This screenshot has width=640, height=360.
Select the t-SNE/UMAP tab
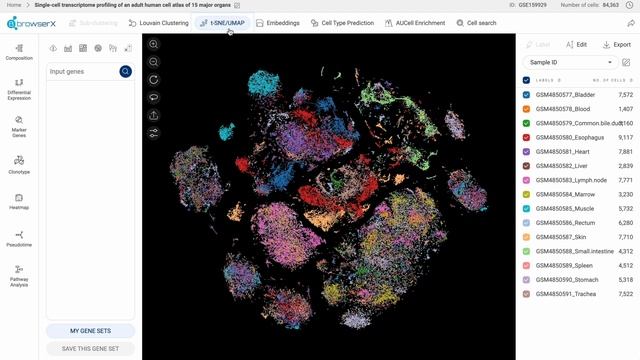pos(222,23)
